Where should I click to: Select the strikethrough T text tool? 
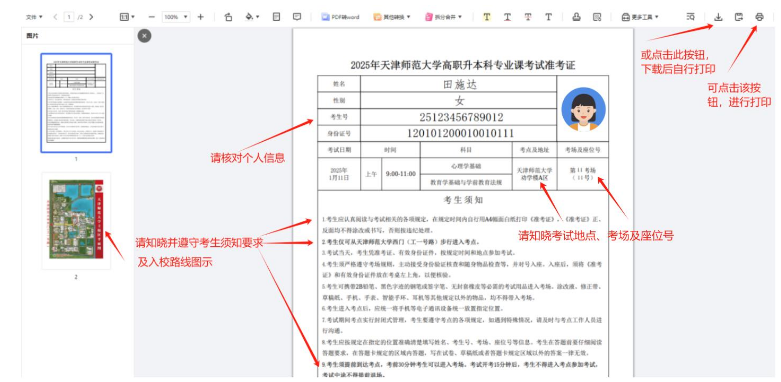click(x=527, y=17)
